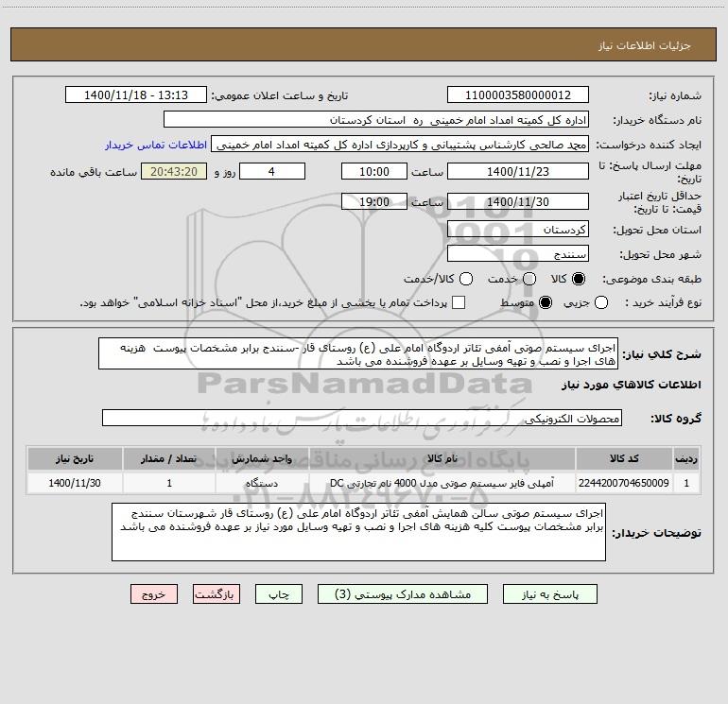The height and width of the screenshot is (704, 728).
Task: Click واحد شمارش column header
Action: [x=262, y=458]
